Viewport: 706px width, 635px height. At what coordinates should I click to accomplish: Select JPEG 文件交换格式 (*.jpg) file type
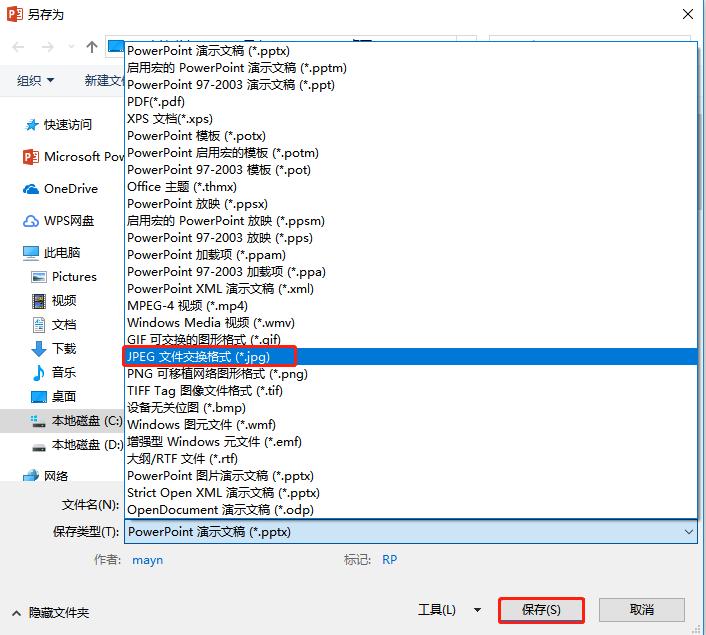click(x=411, y=357)
